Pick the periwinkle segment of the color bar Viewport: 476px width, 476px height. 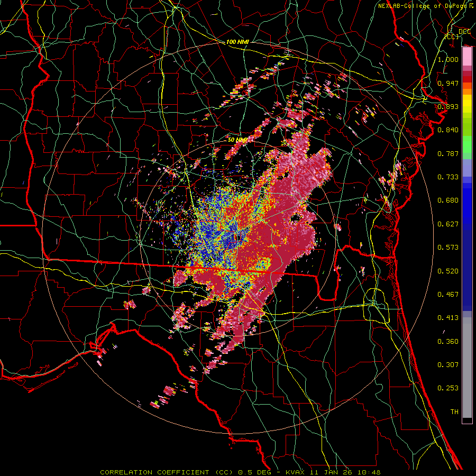(467, 168)
